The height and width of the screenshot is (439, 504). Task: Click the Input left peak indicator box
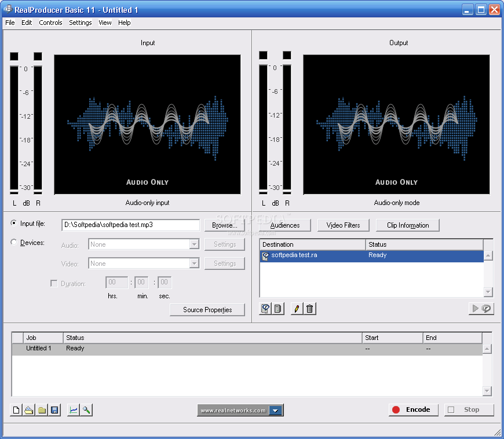14,56
